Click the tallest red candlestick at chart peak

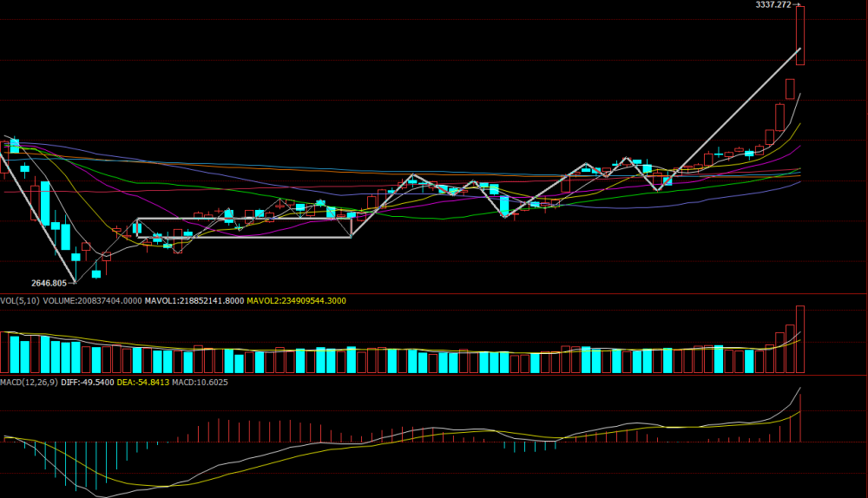pyautogui.click(x=800, y=36)
